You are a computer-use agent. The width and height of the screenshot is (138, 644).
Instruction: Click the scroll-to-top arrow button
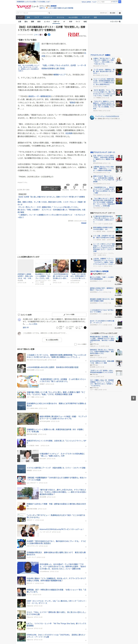coord(133,398)
